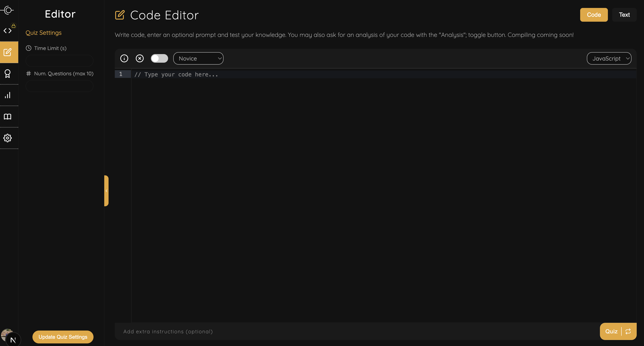Click the clear X circle icon
This screenshot has height=346, width=644.
[140, 58]
